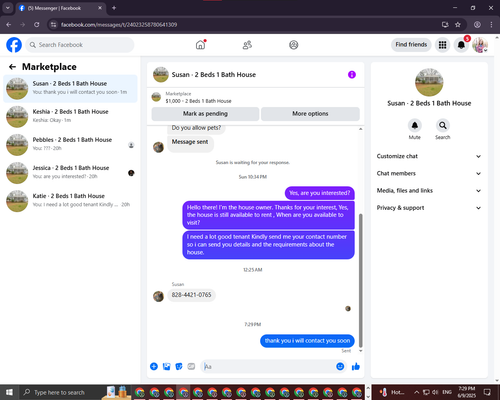Open the Susan conversation in list
The width and height of the screenshot is (500, 400).
coord(70,89)
